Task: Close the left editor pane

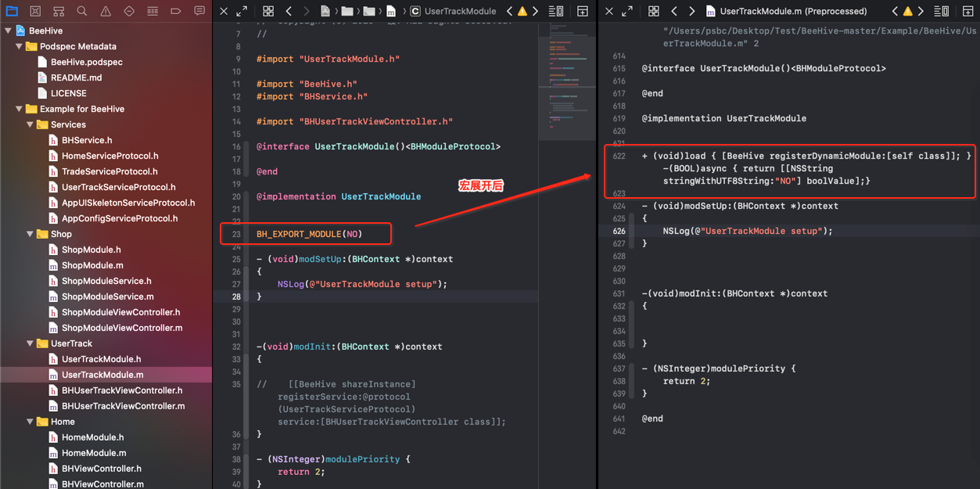Action: pos(224,11)
